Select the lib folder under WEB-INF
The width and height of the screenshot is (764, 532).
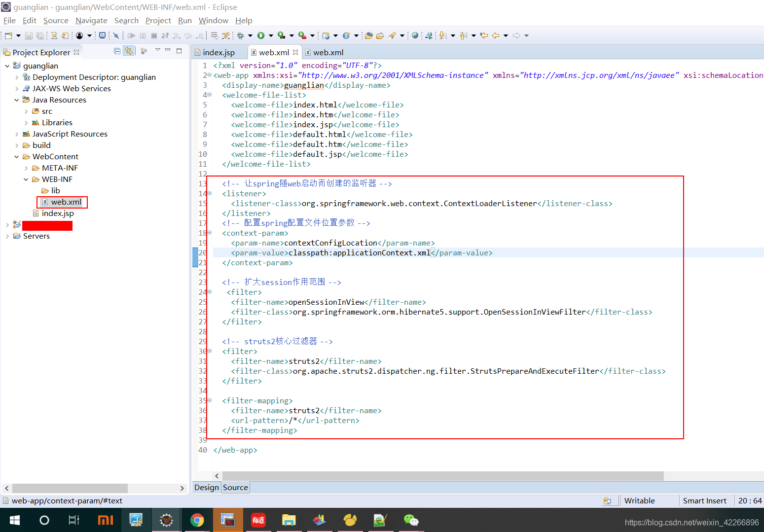pyautogui.click(x=51, y=191)
